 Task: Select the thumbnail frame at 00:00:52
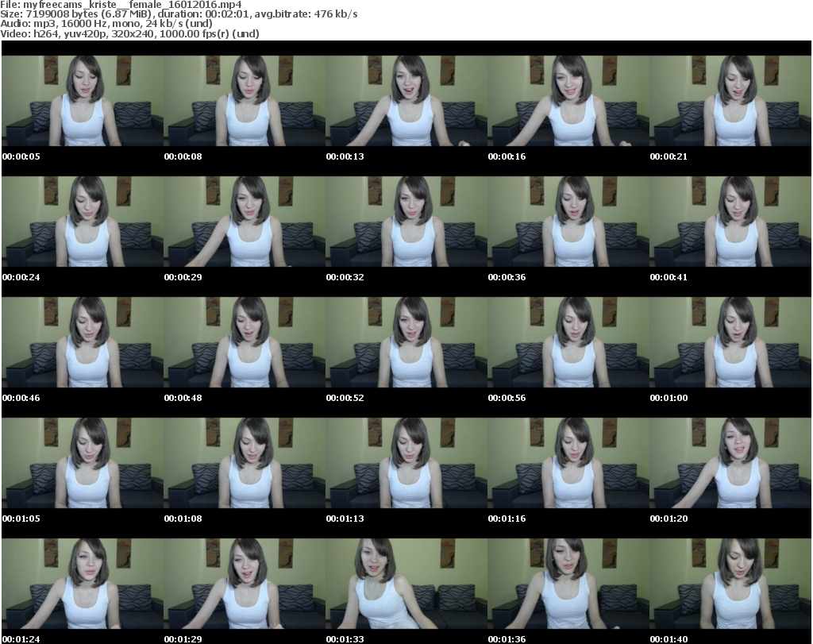406,342
